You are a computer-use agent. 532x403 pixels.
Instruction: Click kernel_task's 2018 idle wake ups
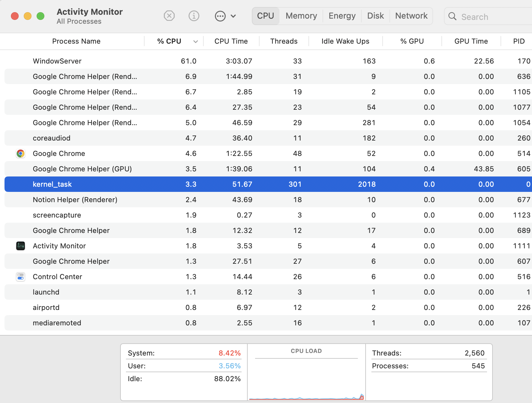coord(367,184)
